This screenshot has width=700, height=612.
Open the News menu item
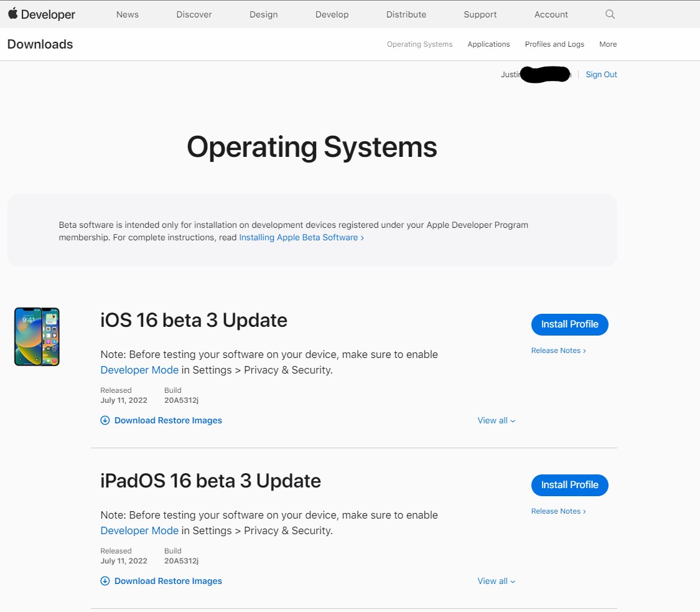pos(128,14)
